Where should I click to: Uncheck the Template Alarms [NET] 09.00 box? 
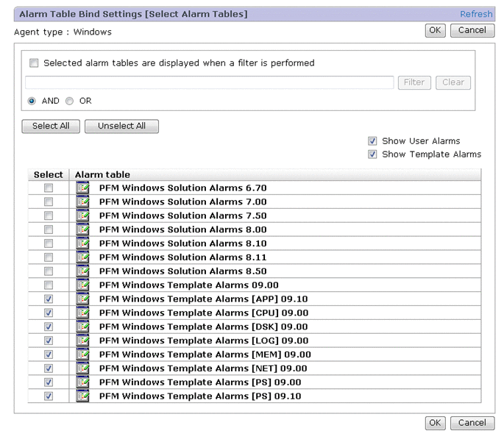tap(49, 368)
